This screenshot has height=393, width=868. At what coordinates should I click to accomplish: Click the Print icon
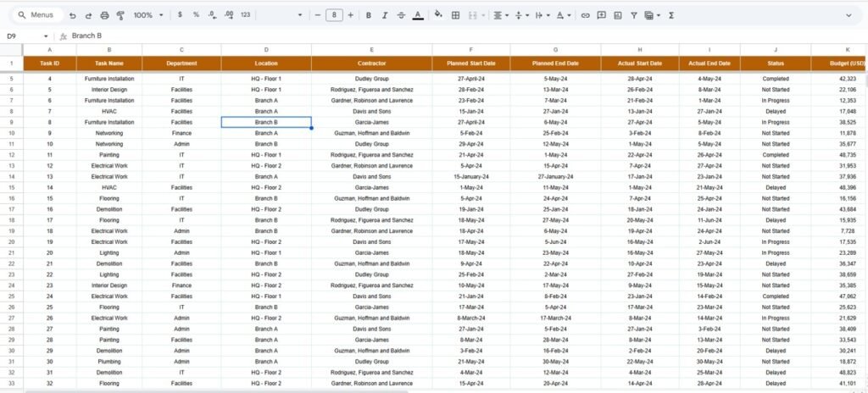tap(104, 15)
